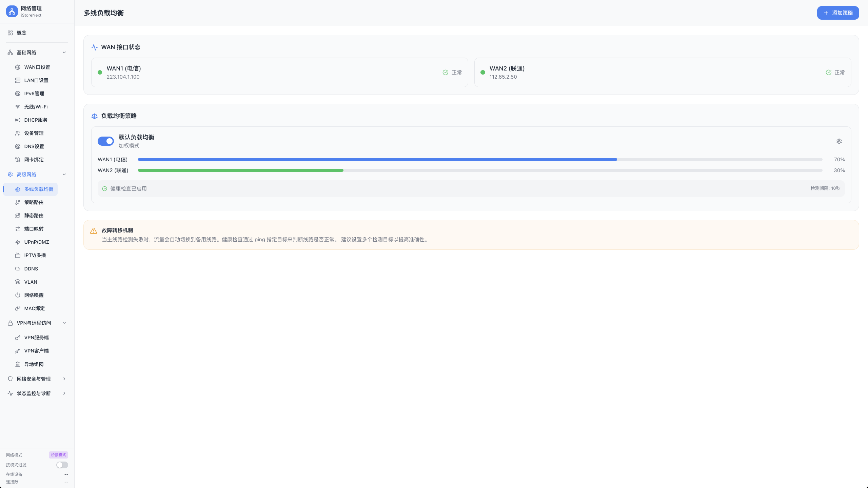
Task: Select the WAN2 Unicom interface status card
Action: click(662, 73)
